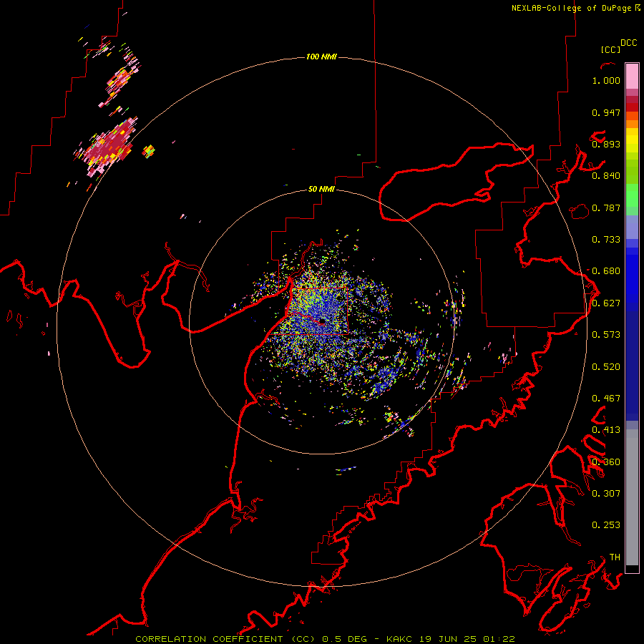644x644 pixels.
Task: Click the 100 NMI range ring label
Action: click(321, 57)
